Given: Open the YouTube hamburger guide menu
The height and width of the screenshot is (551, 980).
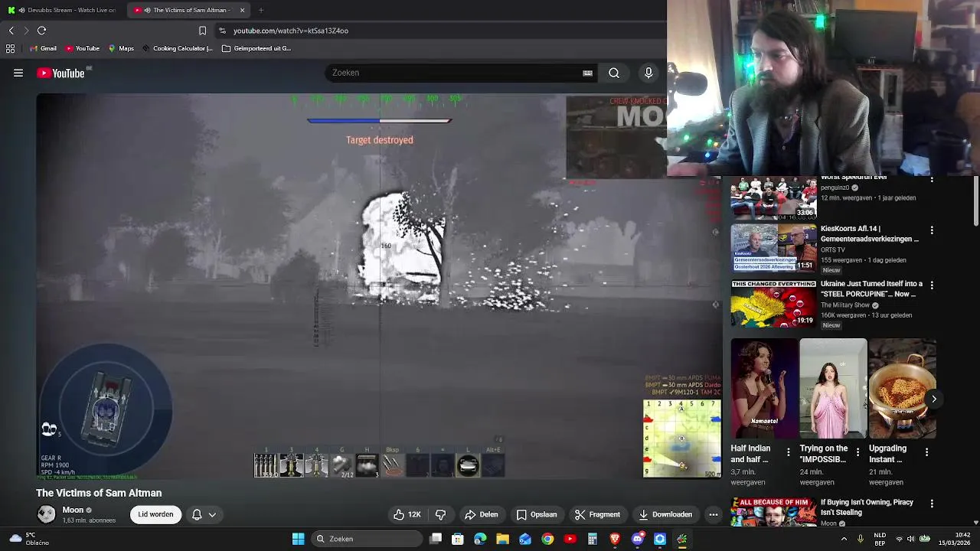Looking at the screenshot, I should (x=18, y=73).
